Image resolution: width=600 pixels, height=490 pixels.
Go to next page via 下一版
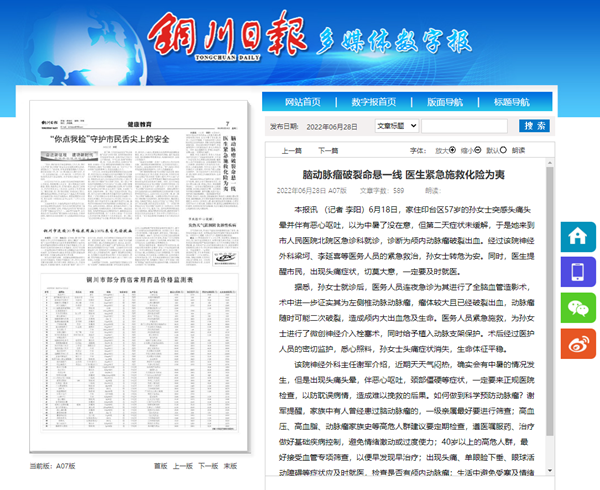208,466
